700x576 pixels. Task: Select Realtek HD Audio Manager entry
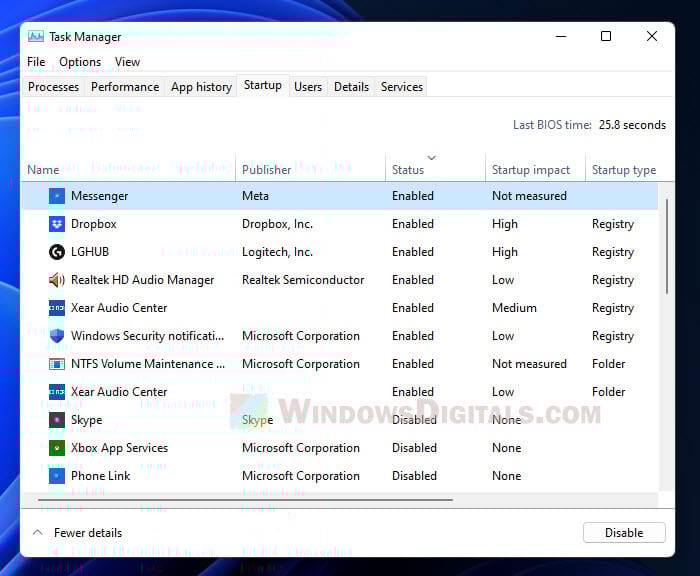tap(142, 280)
